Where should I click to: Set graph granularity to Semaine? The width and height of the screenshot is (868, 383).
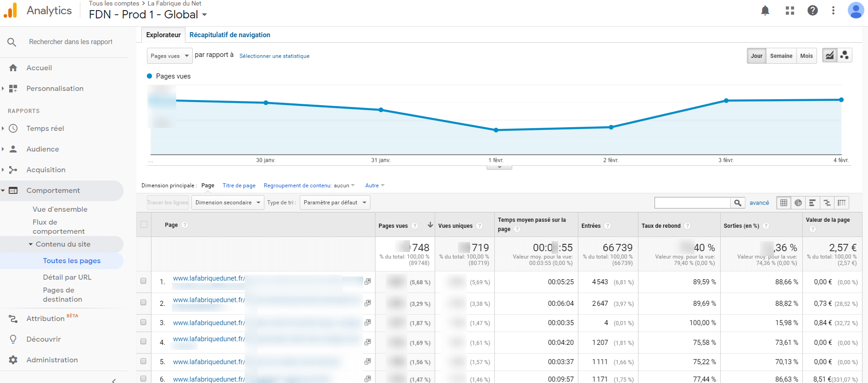[x=781, y=56]
